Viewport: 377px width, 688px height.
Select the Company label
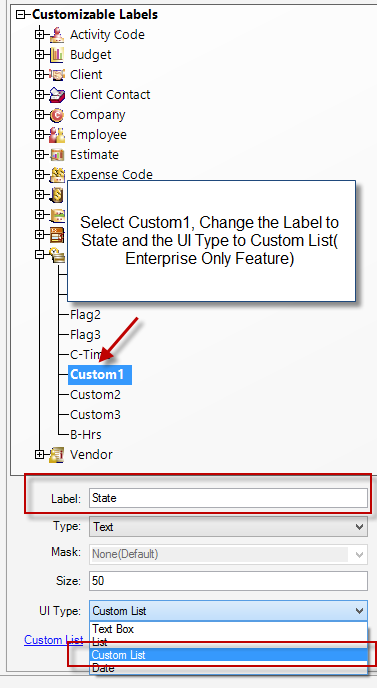(x=97, y=115)
